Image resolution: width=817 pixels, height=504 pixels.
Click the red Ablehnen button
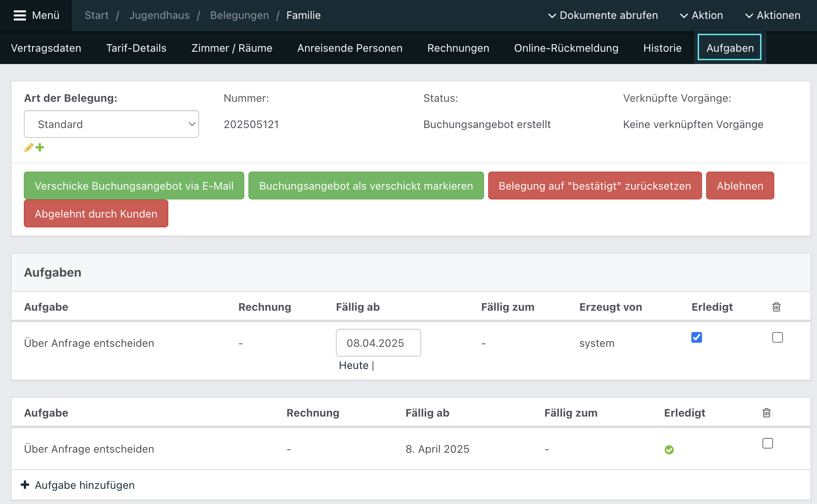pos(740,186)
